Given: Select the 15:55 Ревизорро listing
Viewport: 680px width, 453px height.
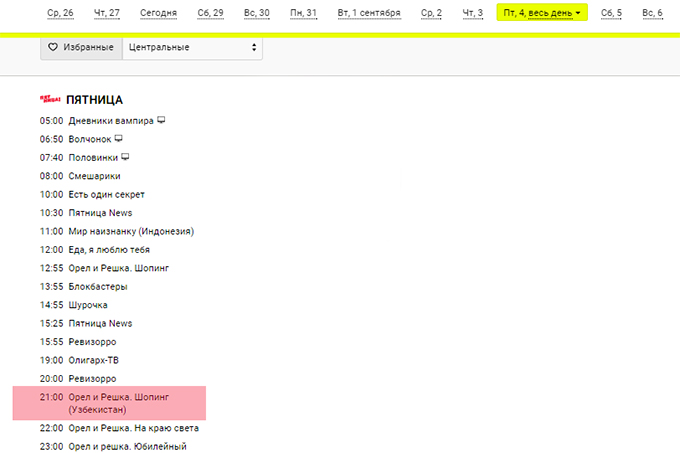Looking at the screenshot, I should click(x=78, y=342).
